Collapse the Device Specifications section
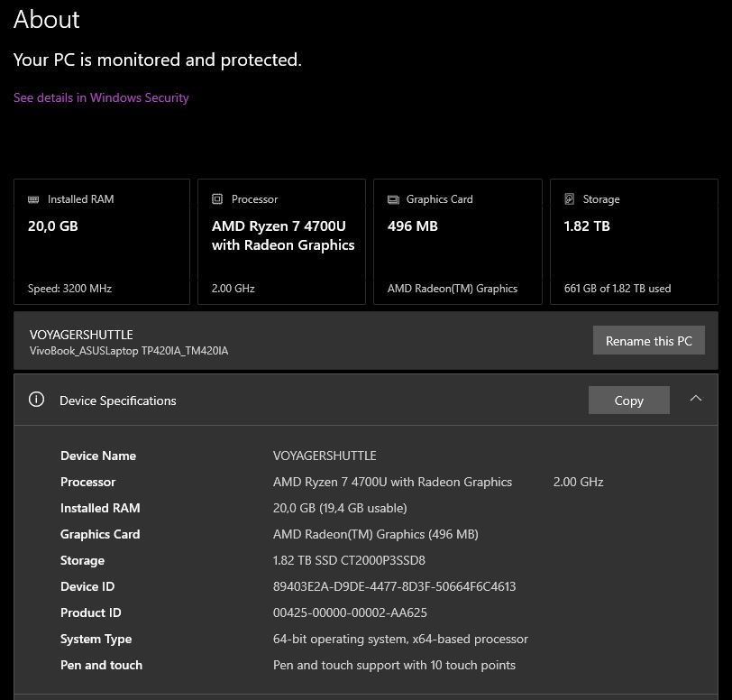 695,399
